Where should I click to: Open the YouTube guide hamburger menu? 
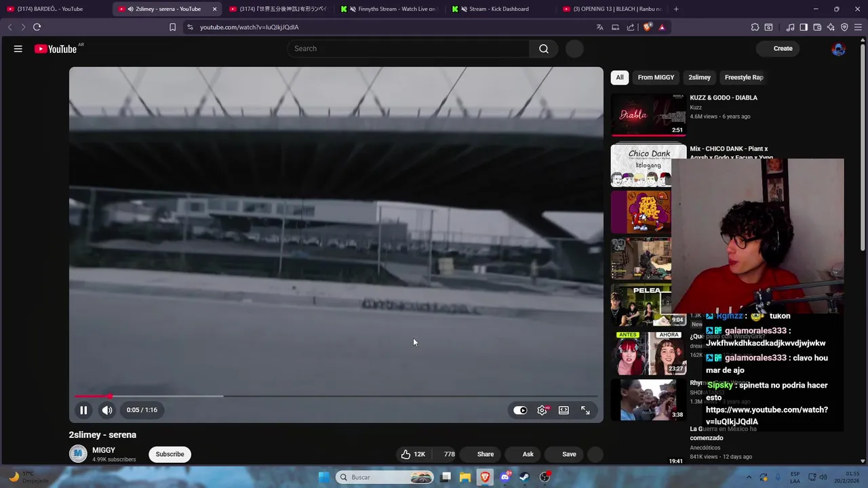pos(18,49)
